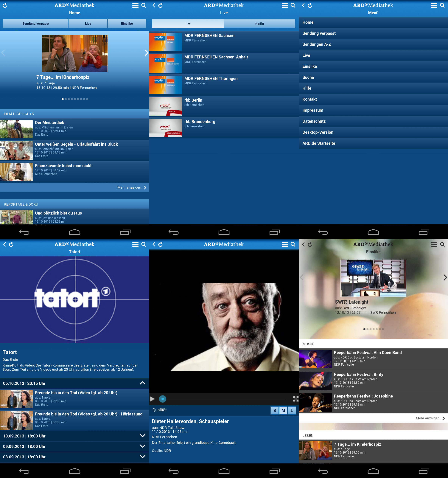Expand the 09.09.2013 | 18:00 Uhr section
The image size is (448, 478).
(74, 446)
